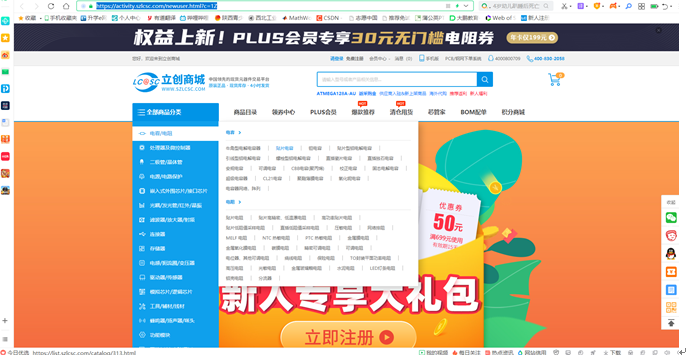Open the MELF 电阻 subcategory

coord(236,238)
